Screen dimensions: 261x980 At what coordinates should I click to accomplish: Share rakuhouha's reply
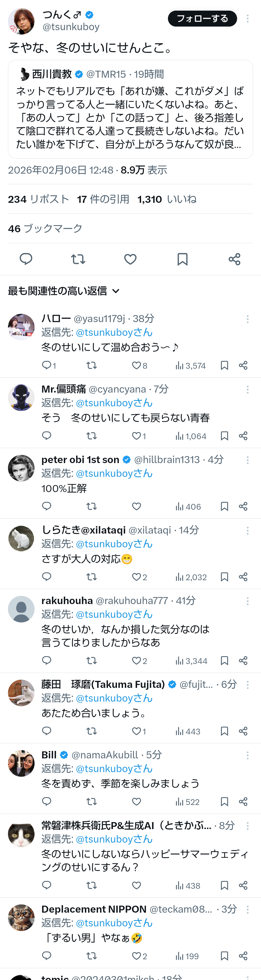243,661
